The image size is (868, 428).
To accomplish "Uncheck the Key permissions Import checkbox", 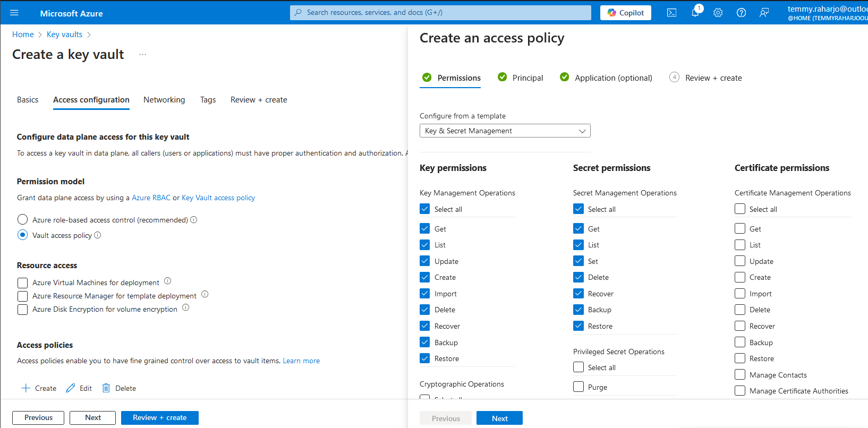I will pos(425,293).
